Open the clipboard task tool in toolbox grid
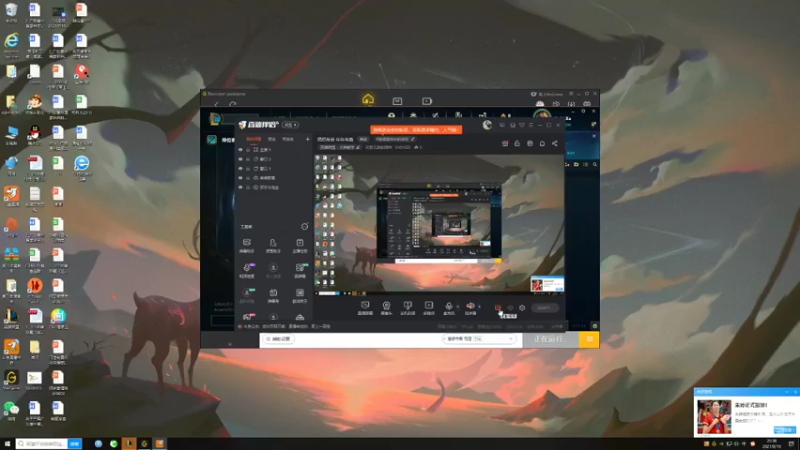The height and width of the screenshot is (450, 800). (x=299, y=242)
